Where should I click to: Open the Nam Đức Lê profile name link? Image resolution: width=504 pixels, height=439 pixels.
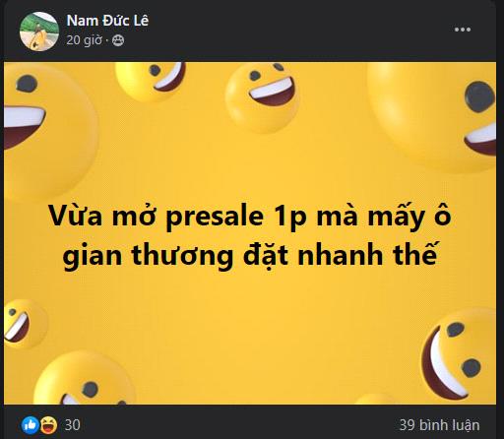pyautogui.click(x=107, y=21)
